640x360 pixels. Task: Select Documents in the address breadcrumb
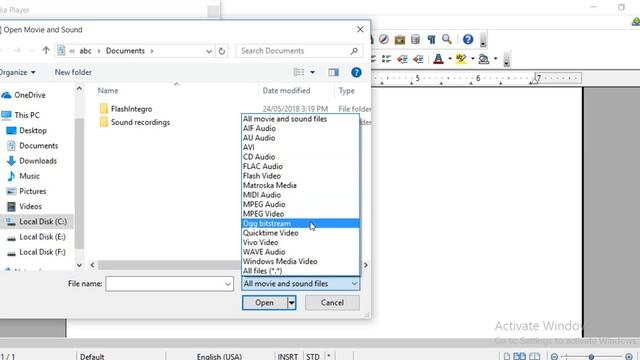point(125,51)
